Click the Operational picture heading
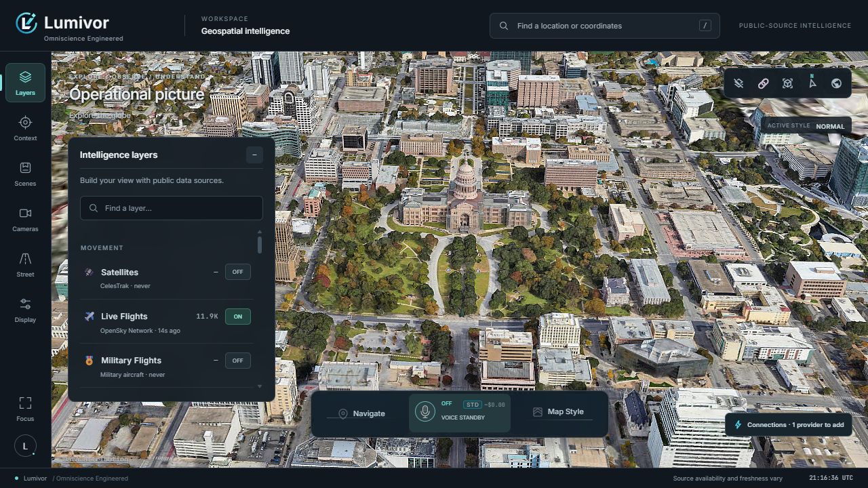This screenshot has width=868, height=488. tap(137, 94)
